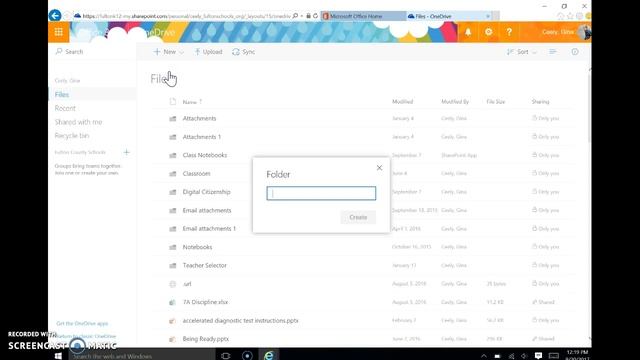Open Action Center notification icon
640x360 pixels.
(x=538, y=356)
